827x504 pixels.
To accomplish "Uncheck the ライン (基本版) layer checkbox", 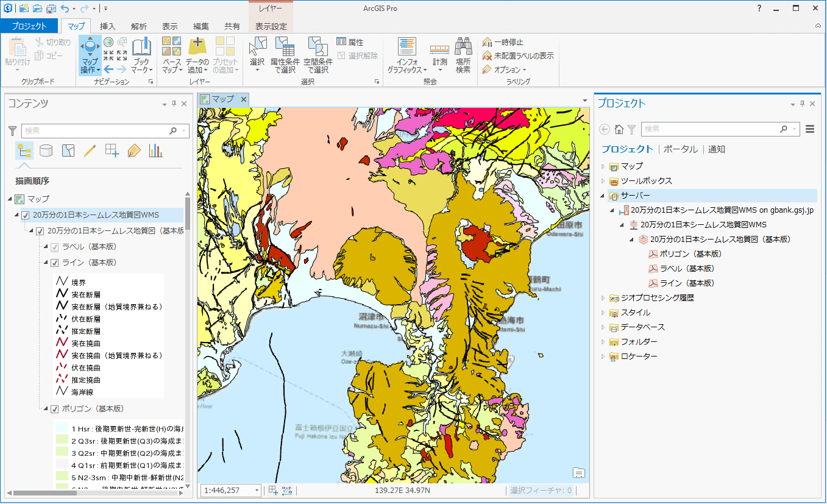I will pyautogui.click(x=54, y=263).
